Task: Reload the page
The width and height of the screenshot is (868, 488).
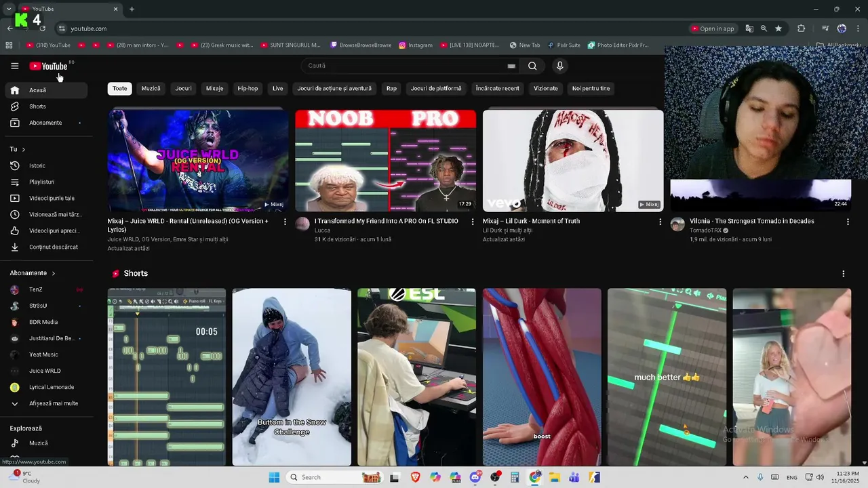Action: tap(43, 28)
